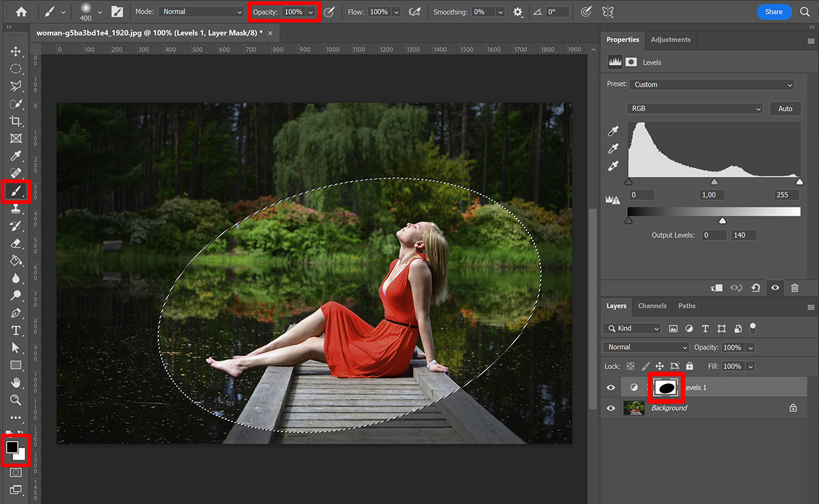This screenshot has height=504, width=819.
Task: Open the Preset dropdown showing Custom
Action: pyautogui.click(x=712, y=83)
